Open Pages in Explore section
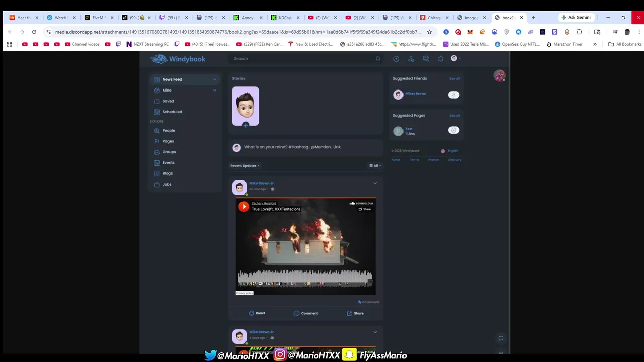The image size is (644, 362). 168,141
